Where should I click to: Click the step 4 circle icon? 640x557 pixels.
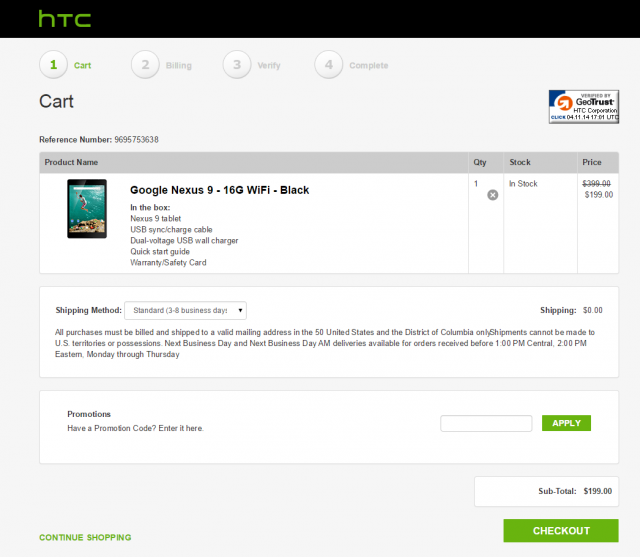pos(329,65)
